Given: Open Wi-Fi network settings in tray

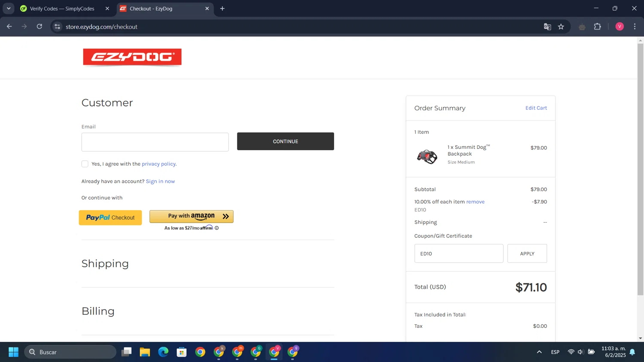Looking at the screenshot, I should (x=571, y=352).
